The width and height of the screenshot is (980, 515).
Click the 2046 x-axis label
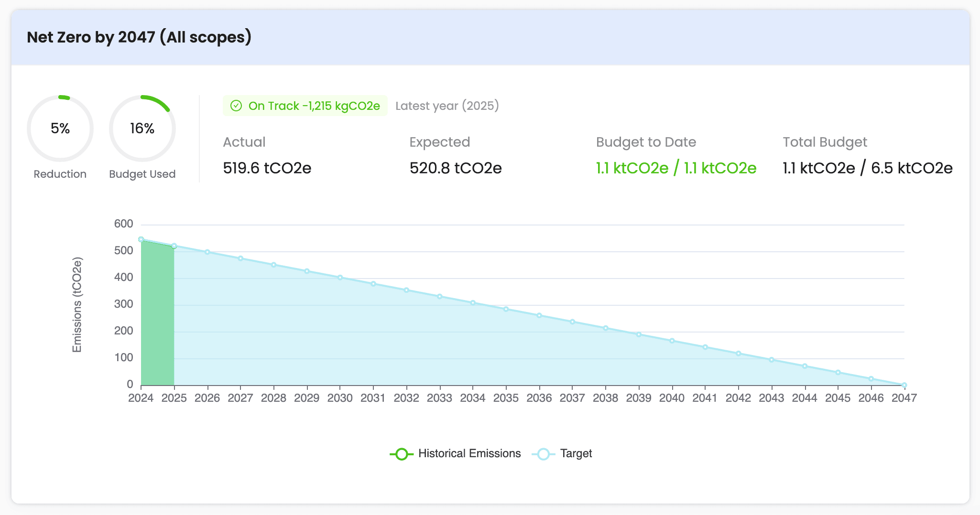pyautogui.click(x=871, y=398)
